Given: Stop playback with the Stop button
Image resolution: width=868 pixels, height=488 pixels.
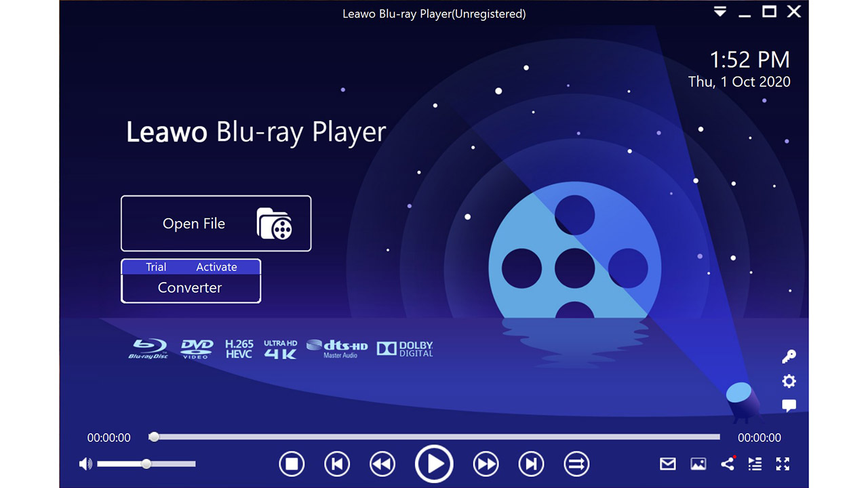Looking at the screenshot, I should 292,464.
